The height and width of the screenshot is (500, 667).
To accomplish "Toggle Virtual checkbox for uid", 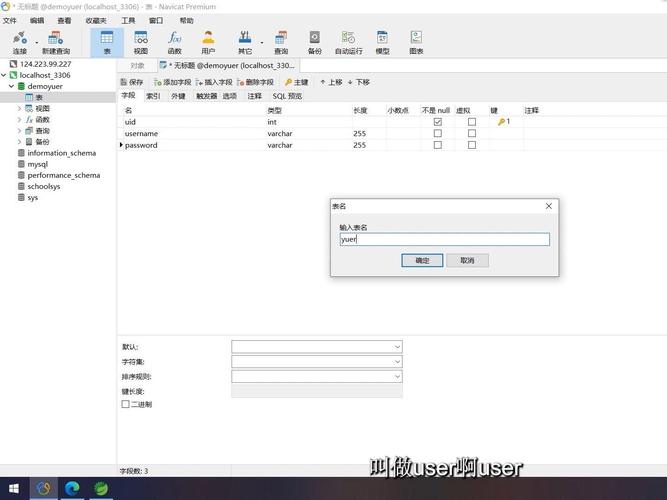I will [472, 122].
